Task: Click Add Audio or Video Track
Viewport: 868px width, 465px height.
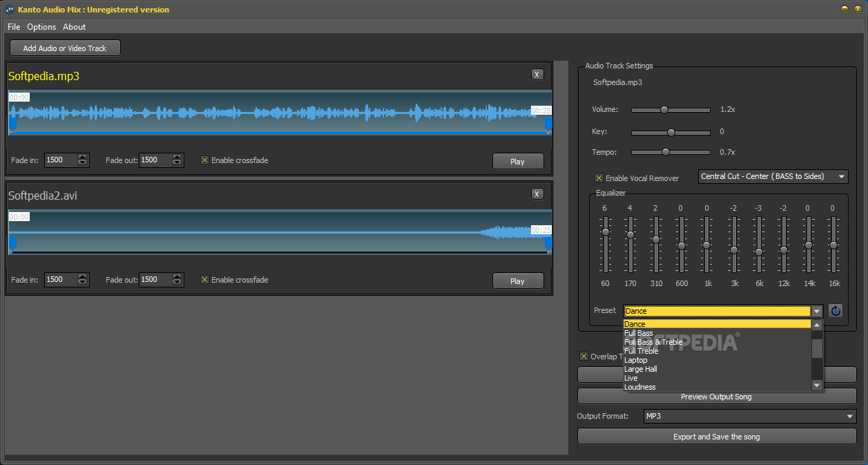Action: [65, 48]
